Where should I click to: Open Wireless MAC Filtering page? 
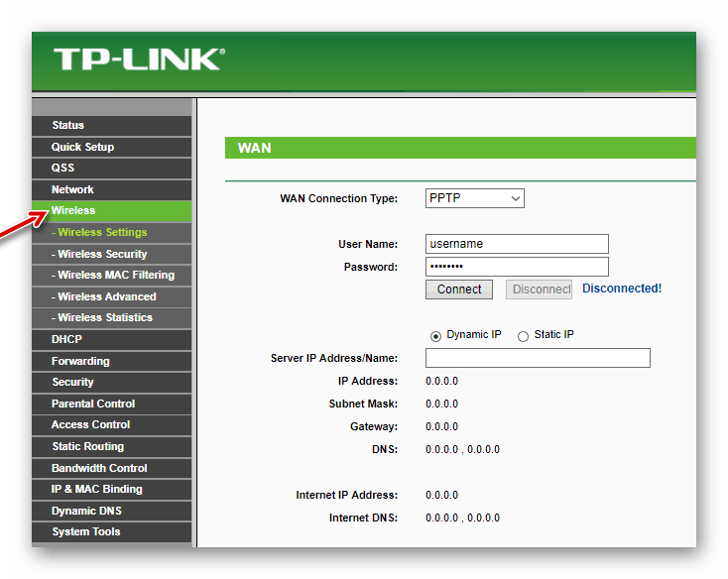(111, 275)
